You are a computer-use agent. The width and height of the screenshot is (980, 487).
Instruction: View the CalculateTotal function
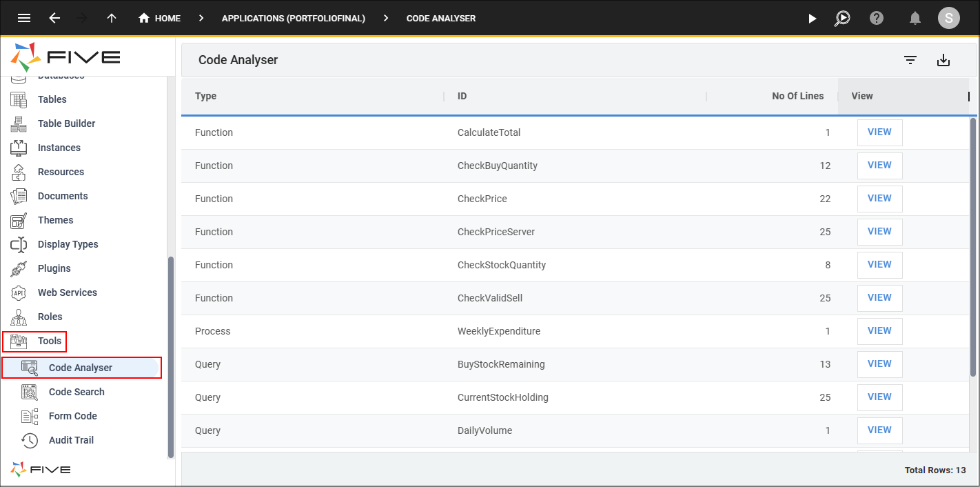click(879, 132)
